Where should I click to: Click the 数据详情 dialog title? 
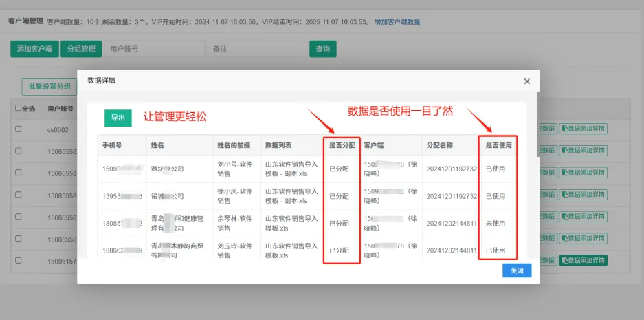click(102, 81)
